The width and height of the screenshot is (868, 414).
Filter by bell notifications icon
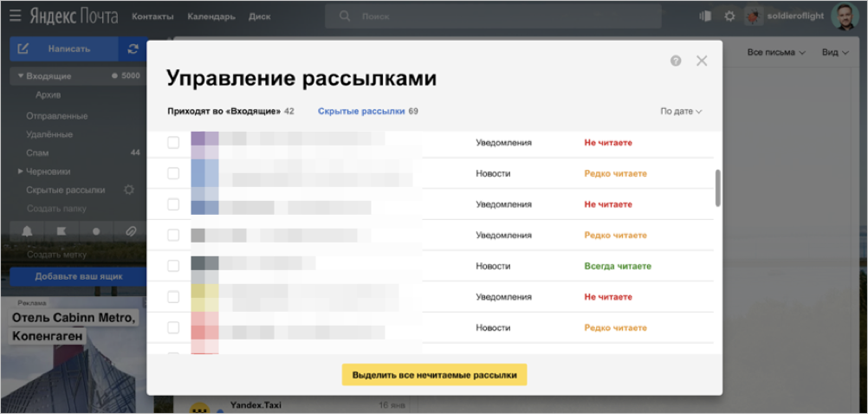[27, 232]
